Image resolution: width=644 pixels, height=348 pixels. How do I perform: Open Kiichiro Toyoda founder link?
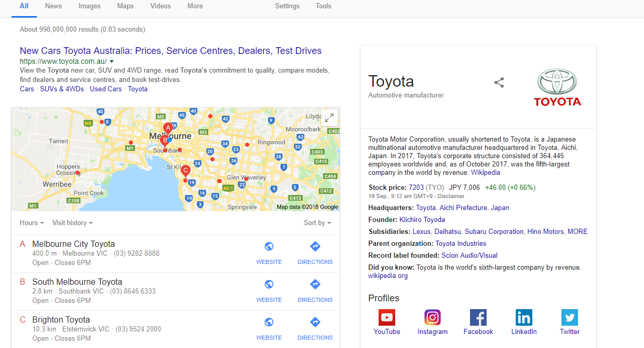(422, 219)
